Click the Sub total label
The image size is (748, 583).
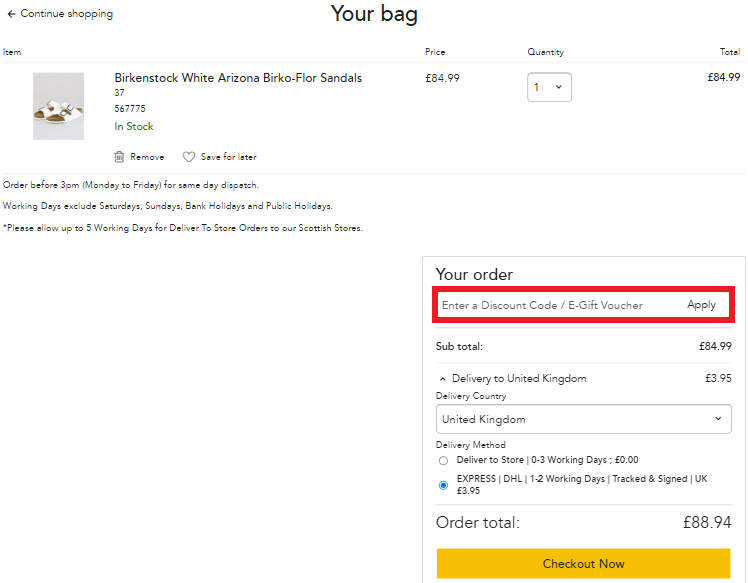(459, 346)
